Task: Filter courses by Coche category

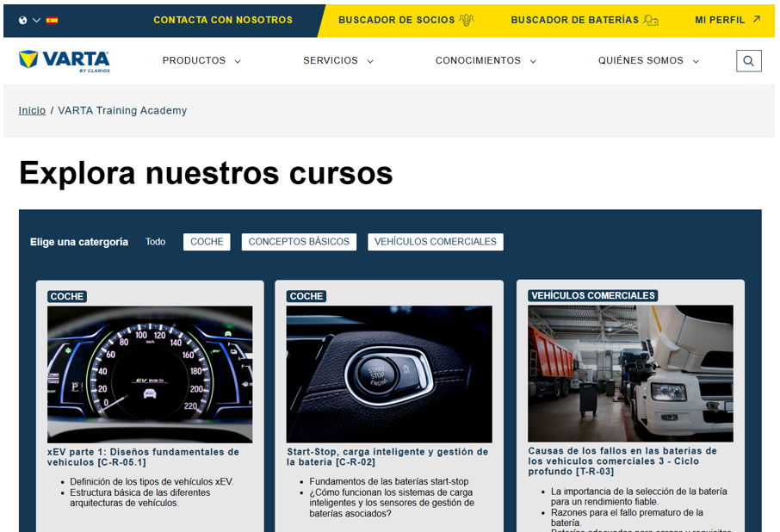Action: [x=207, y=242]
